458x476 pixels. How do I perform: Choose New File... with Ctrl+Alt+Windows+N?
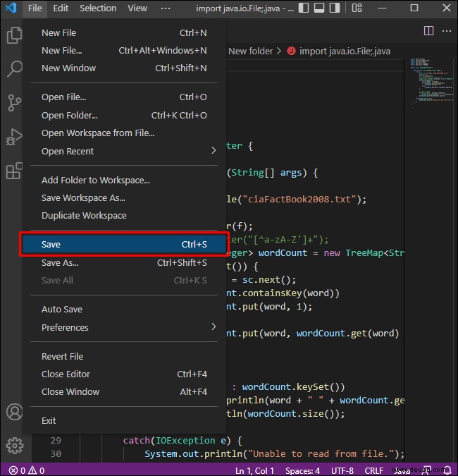click(124, 50)
